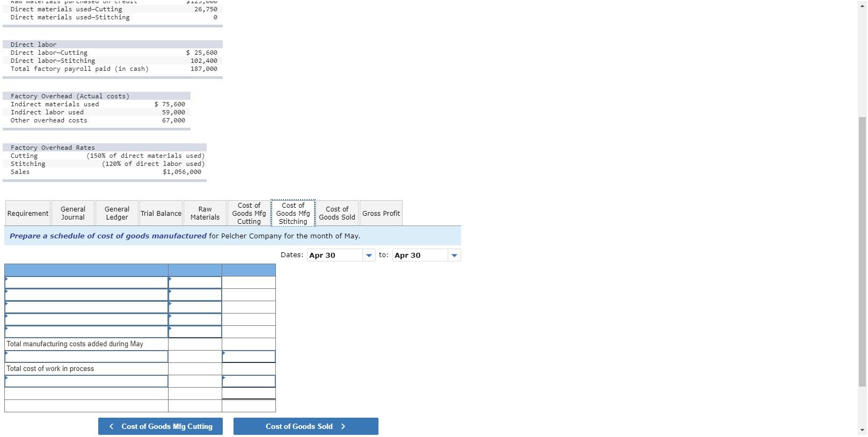Open the Raw Materials tab
868x437 pixels.
(205, 213)
